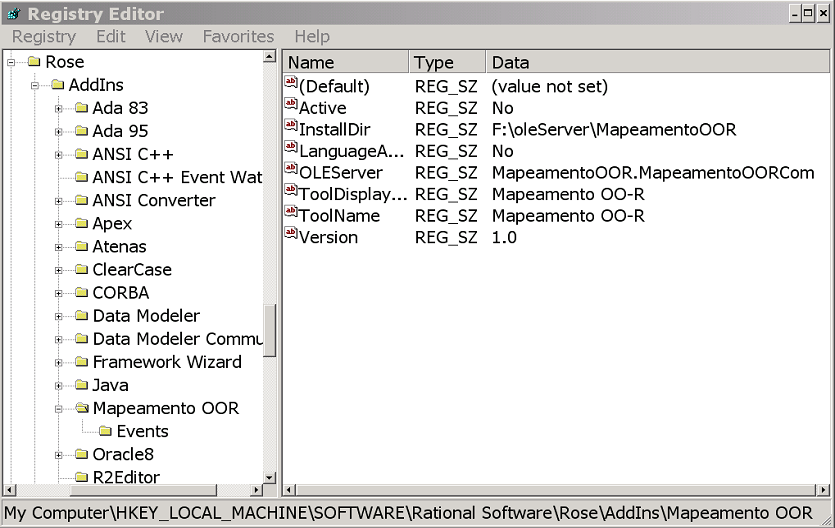Click the data F:\oleServer\MapeamentoOOR
Viewport: 835px width, 528px height.
[614, 129]
